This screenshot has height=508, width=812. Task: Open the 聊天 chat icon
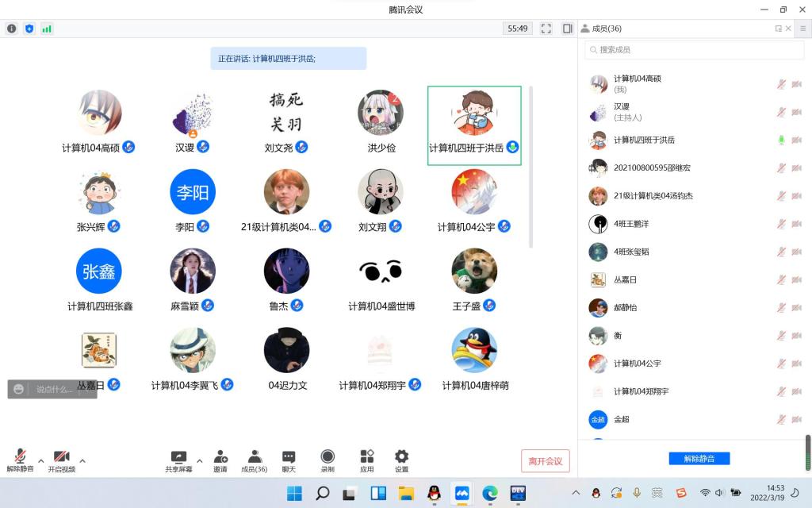pyautogui.click(x=289, y=457)
